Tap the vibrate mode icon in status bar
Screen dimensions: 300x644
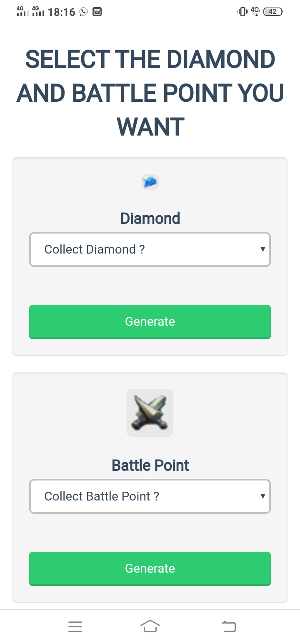coord(242,12)
